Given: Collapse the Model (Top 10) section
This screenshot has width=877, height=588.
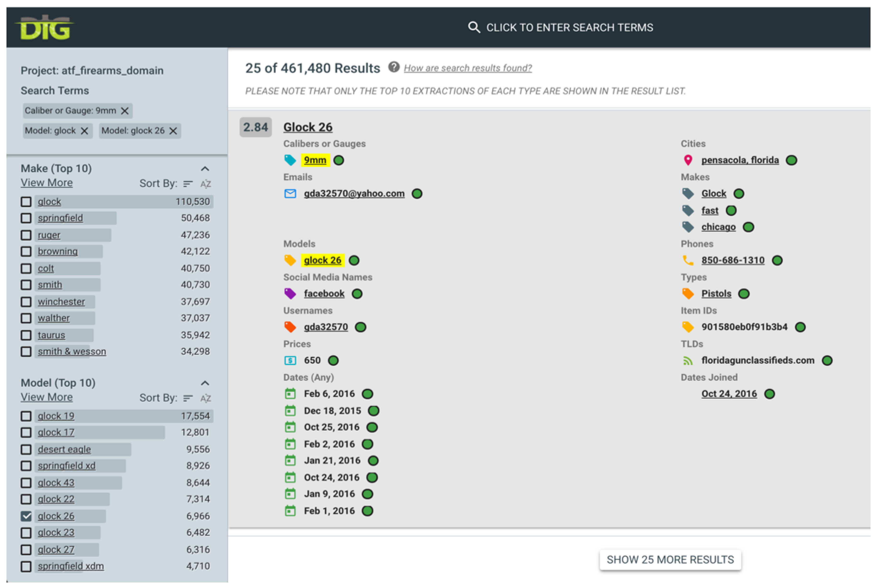Looking at the screenshot, I should point(205,383).
